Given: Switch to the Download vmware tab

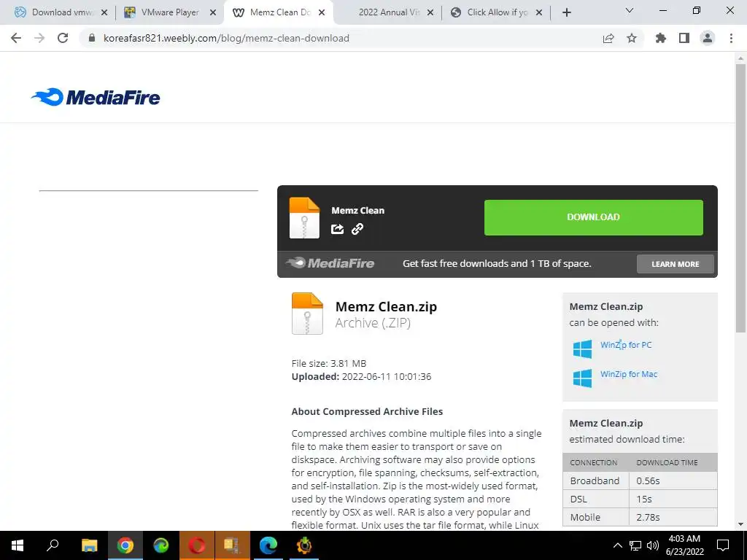Looking at the screenshot, I should click(x=62, y=12).
